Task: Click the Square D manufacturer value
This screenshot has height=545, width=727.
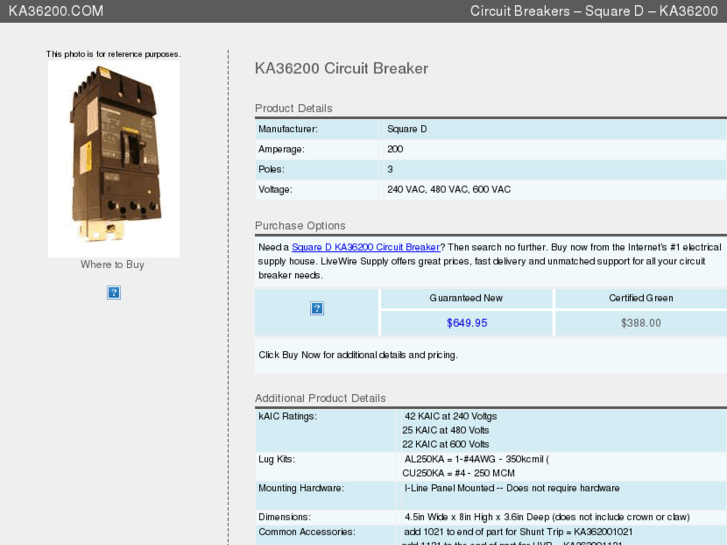Action: [x=407, y=129]
